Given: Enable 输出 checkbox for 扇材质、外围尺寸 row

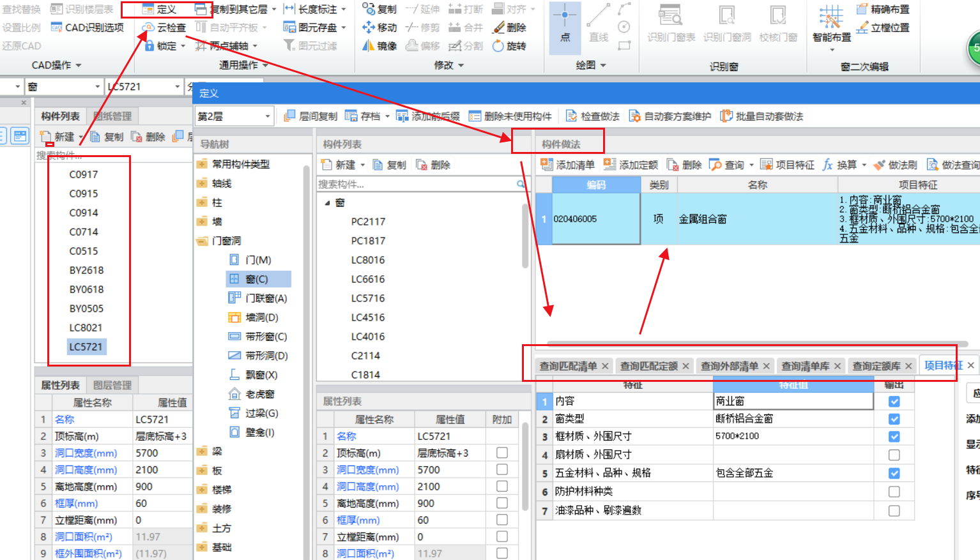Looking at the screenshot, I should coord(894,455).
